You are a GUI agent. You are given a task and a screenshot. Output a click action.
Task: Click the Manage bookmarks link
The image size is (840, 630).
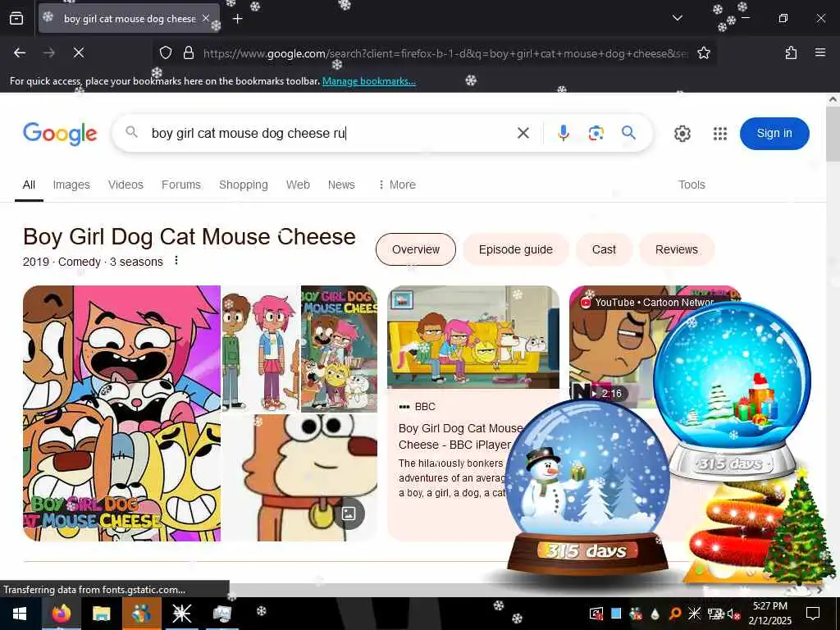coord(368,81)
